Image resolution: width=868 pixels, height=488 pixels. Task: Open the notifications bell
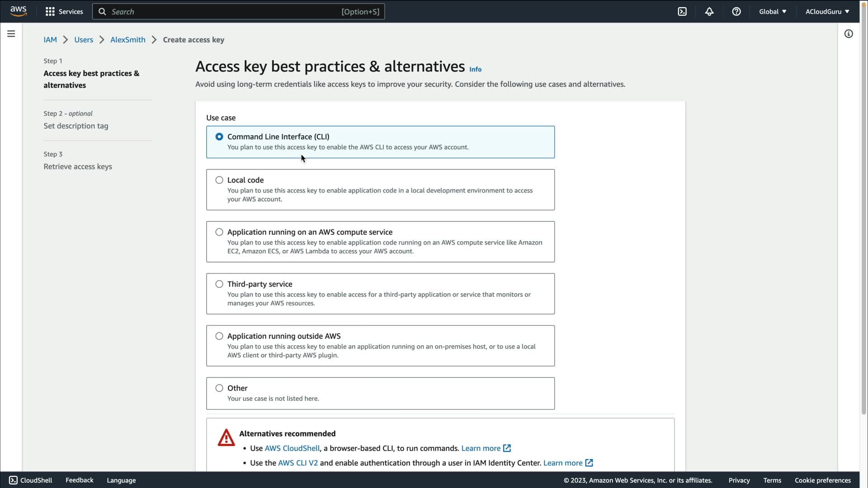709,12
